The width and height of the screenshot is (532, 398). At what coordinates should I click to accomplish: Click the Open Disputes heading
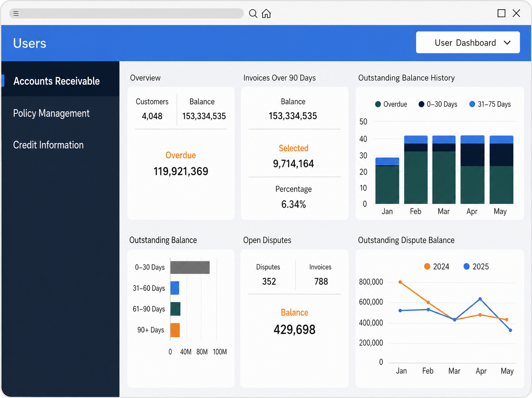(x=267, y=240)
